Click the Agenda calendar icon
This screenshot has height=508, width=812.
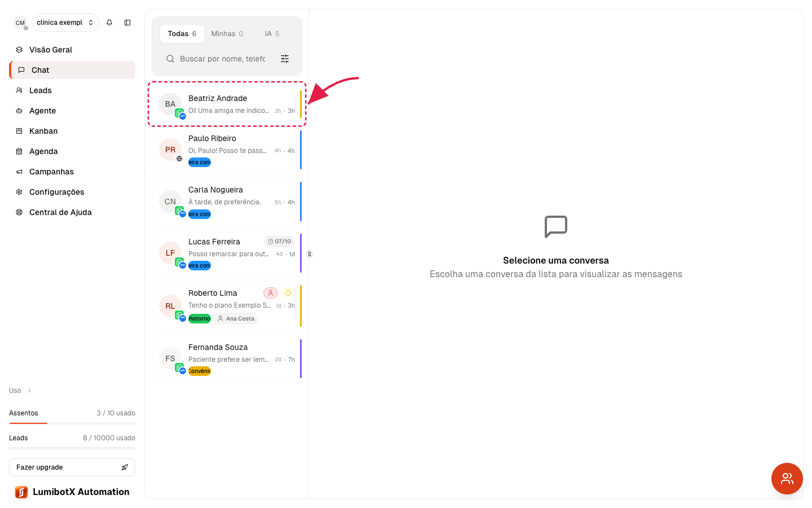tap(19, 151)
